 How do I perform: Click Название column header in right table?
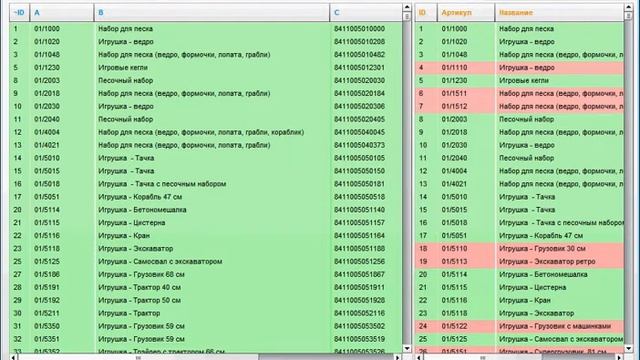click(x=560, y=13)
